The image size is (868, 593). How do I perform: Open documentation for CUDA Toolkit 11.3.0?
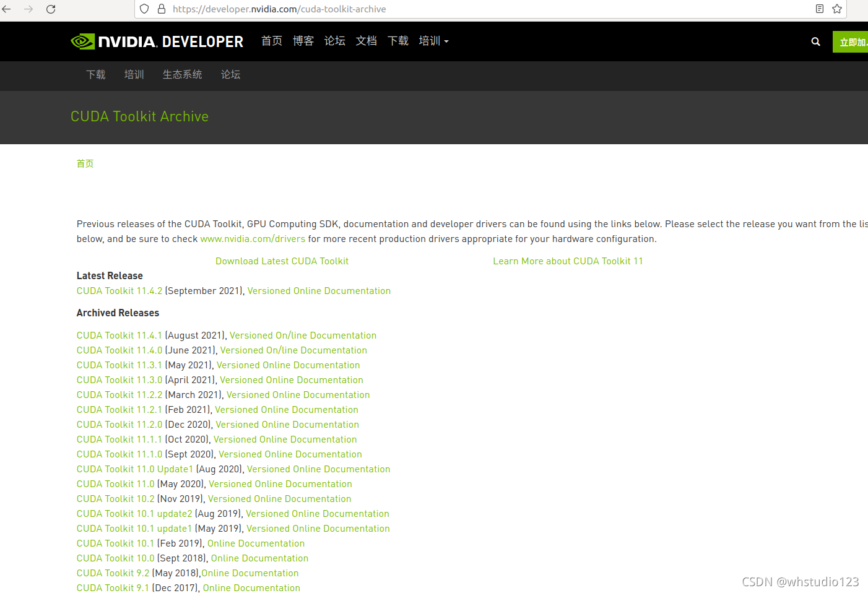[x=292, y=380]
